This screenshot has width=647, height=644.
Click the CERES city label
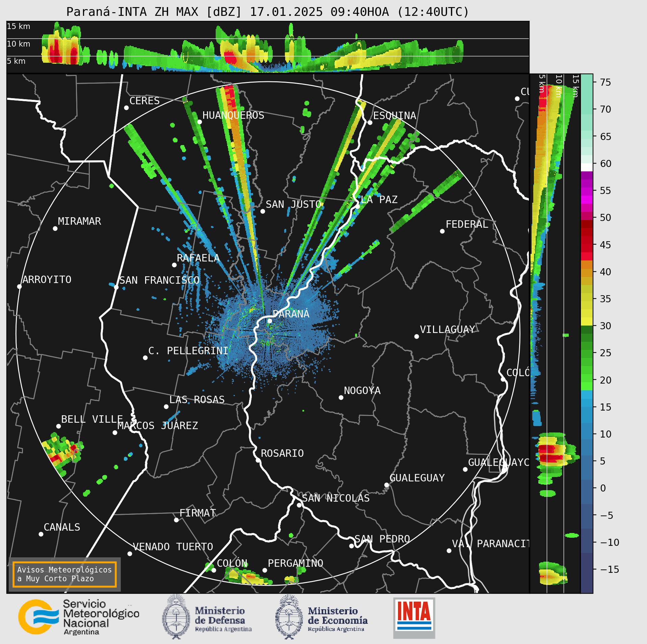tap(144, 101)
